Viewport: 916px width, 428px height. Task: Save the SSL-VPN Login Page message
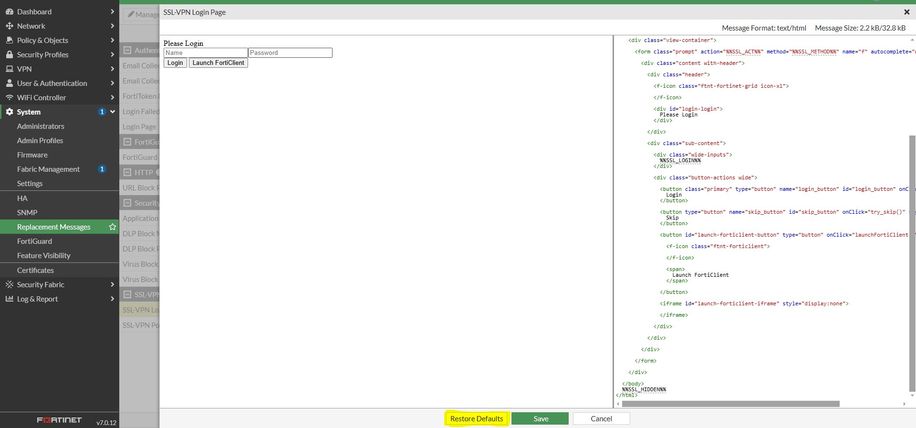[x=540, y=419]
